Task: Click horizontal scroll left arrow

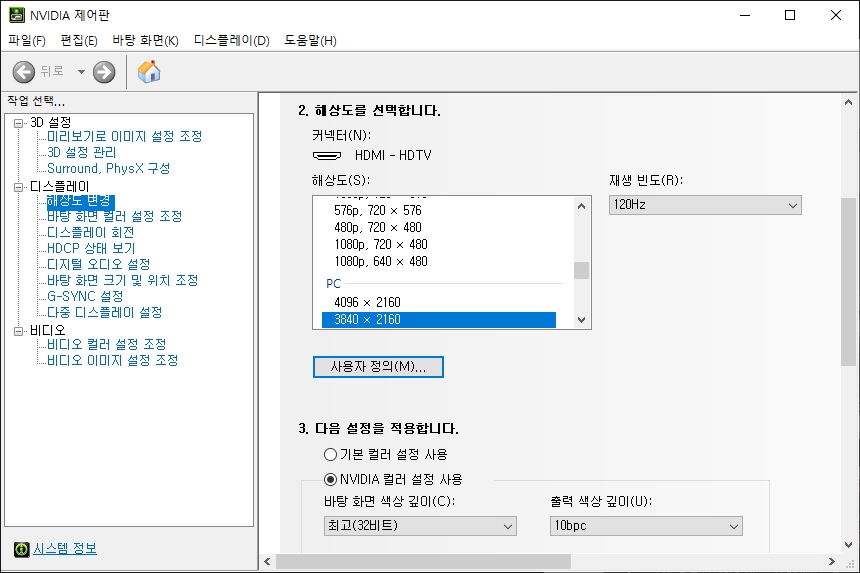Action: pyautogui.click(x=267, y=561)
